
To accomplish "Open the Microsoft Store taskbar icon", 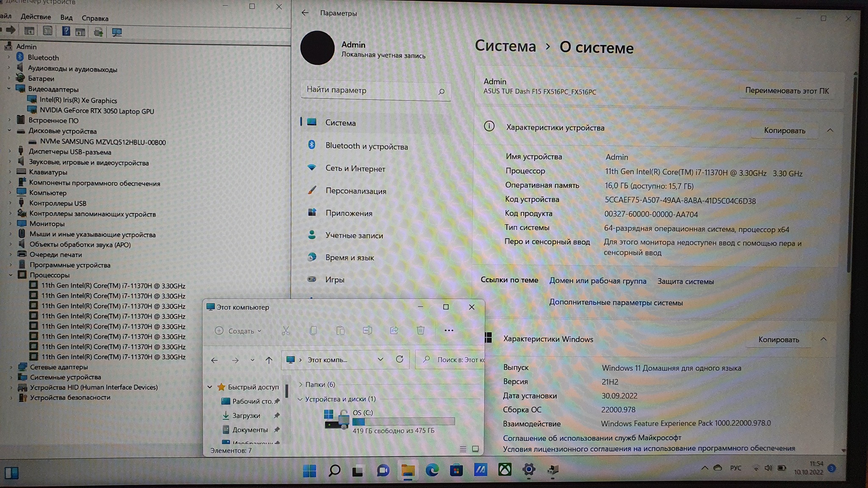I will click(456, 470).
